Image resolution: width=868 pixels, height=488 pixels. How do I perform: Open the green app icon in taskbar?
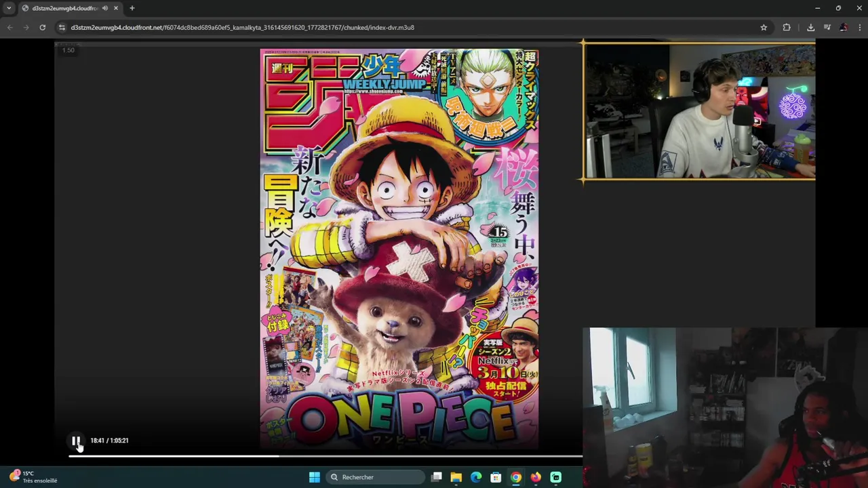point(555,477)
